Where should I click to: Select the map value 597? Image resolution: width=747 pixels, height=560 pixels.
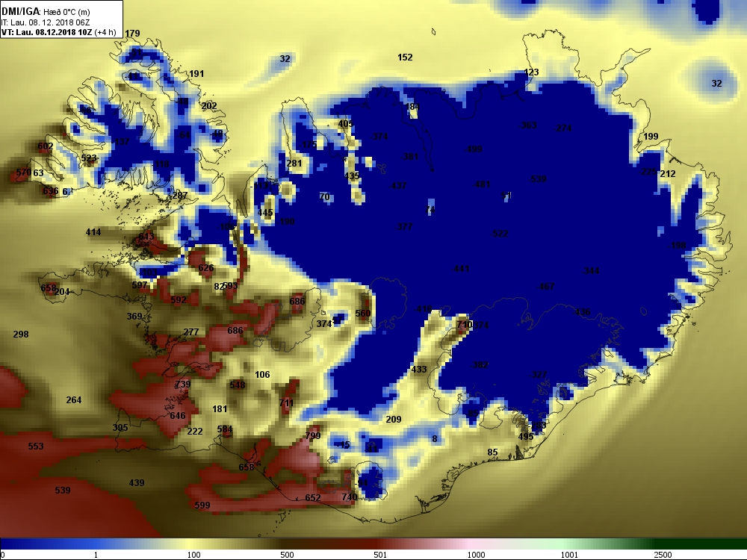click(x=140, y=284)
